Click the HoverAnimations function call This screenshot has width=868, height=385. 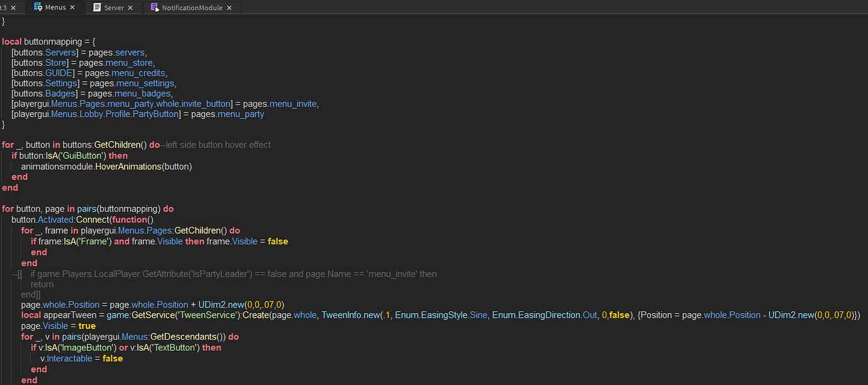click(130, 166)
